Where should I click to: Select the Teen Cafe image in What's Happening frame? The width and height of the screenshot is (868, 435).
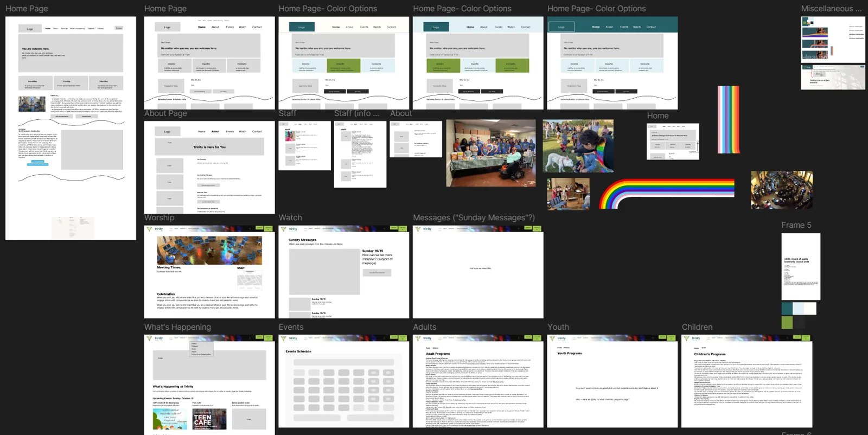point(209,419)
